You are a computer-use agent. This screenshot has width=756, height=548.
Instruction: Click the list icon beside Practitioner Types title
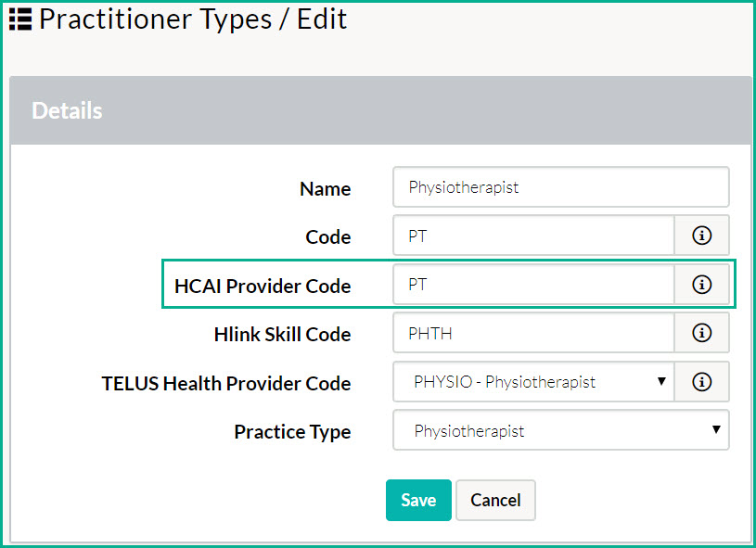point(20,19)
